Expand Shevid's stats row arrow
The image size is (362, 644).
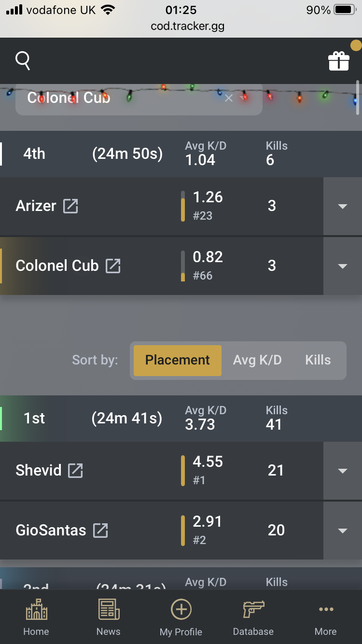(343, 471)
